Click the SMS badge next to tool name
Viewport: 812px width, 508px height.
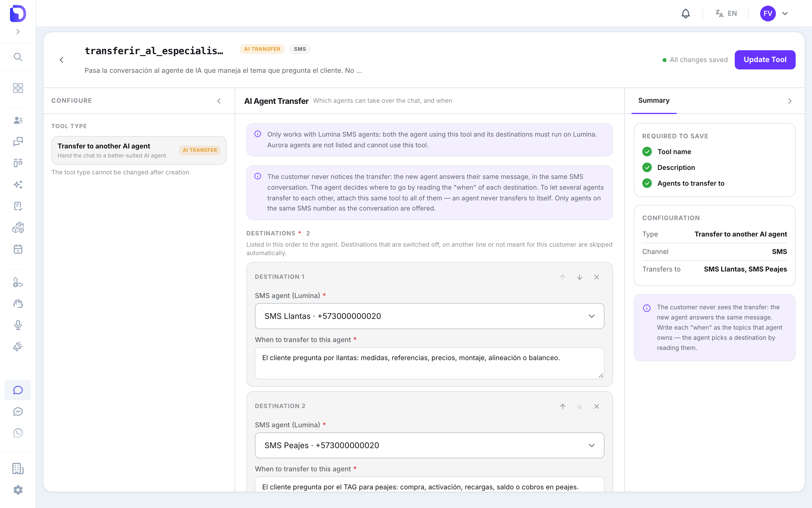pos(300,49)
